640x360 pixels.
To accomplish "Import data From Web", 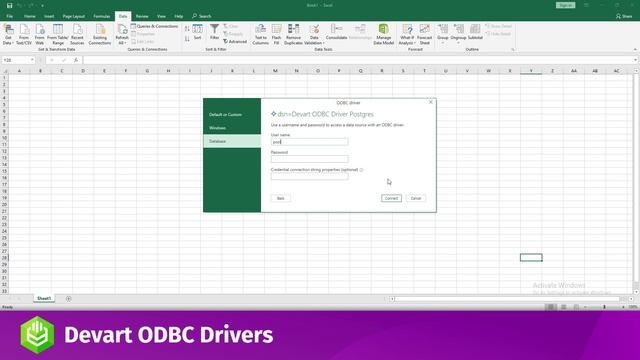I will [x=40, y=34].
